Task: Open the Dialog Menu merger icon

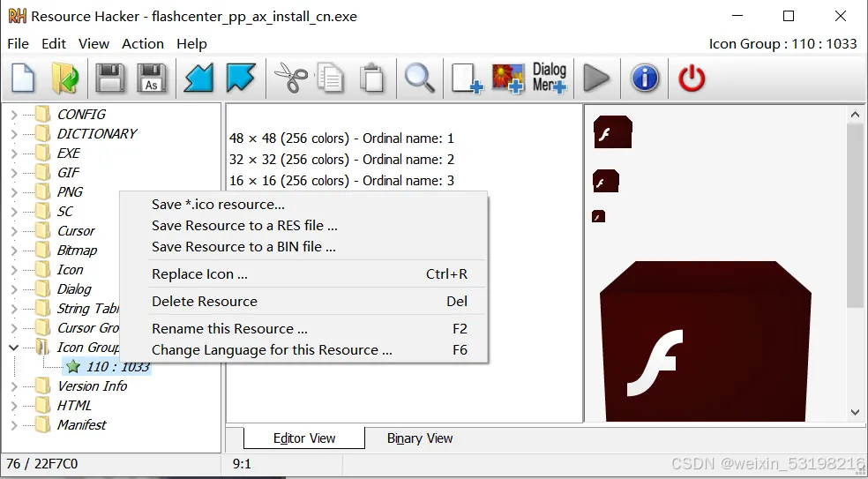Action: 550,79
